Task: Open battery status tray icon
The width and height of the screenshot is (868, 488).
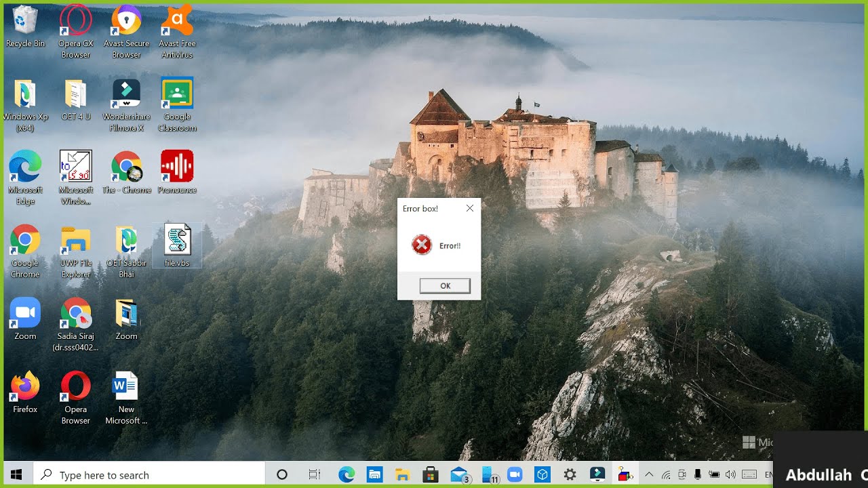Action: 714,475
